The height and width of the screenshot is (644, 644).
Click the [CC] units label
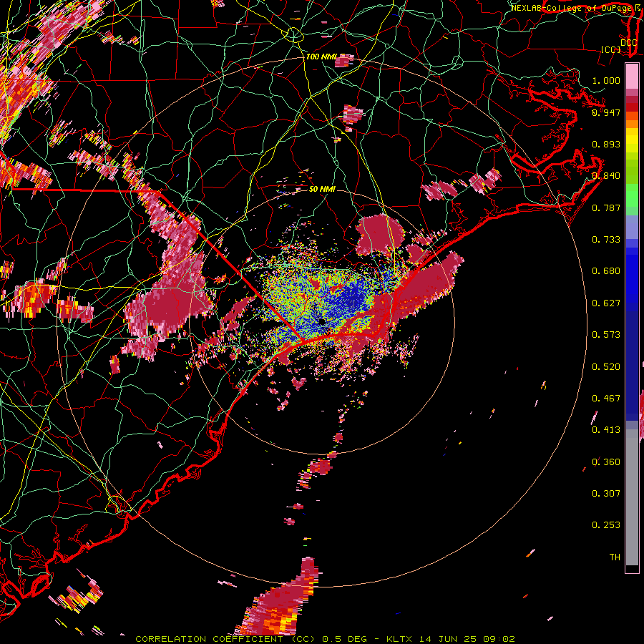(611, 49)
